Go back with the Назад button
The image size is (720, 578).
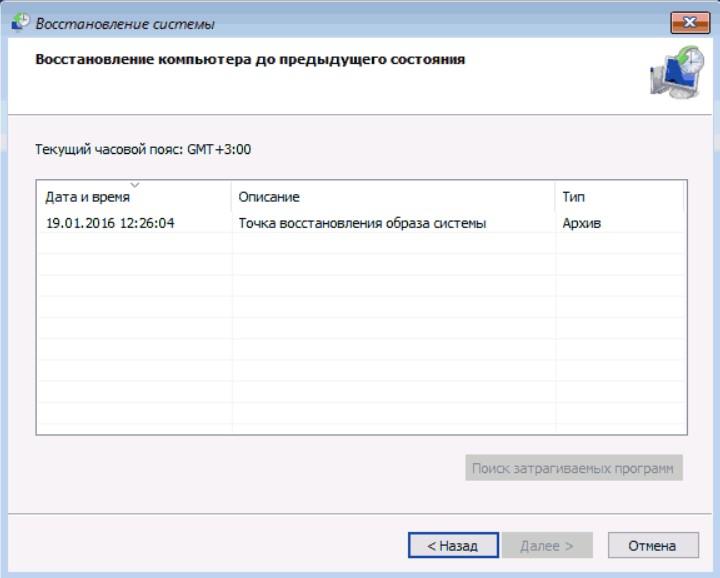click(x=453, y=545)
